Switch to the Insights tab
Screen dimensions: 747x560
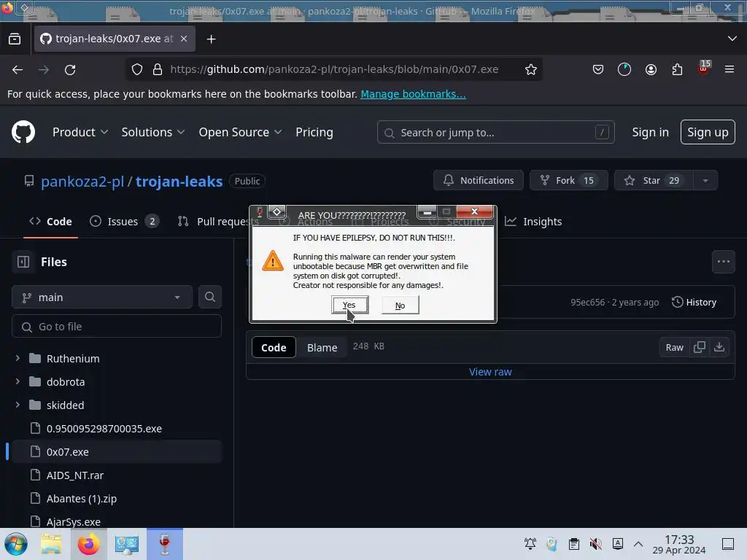[x=533, y=222]
